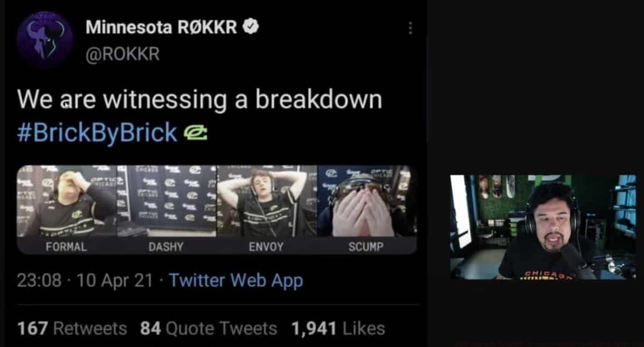View the 1,941 Likes list
The width and height of the screenshot is (644, 347).
click(338, 328)
